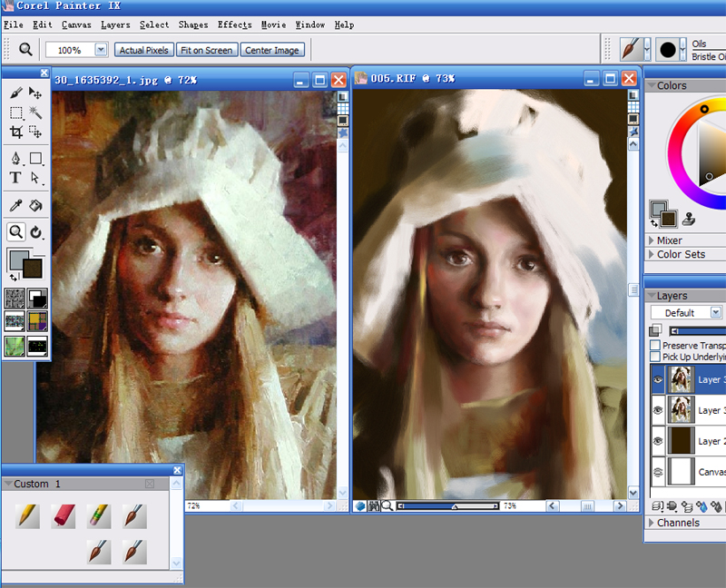The image size is (726, 588).
Task: Expand the Mixer panel
Action: pos(651,240)
